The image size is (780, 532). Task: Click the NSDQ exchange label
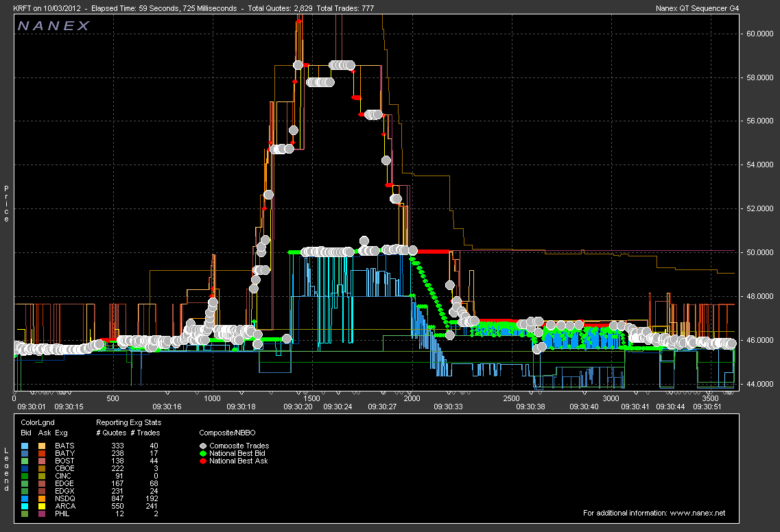coord(64,498)
